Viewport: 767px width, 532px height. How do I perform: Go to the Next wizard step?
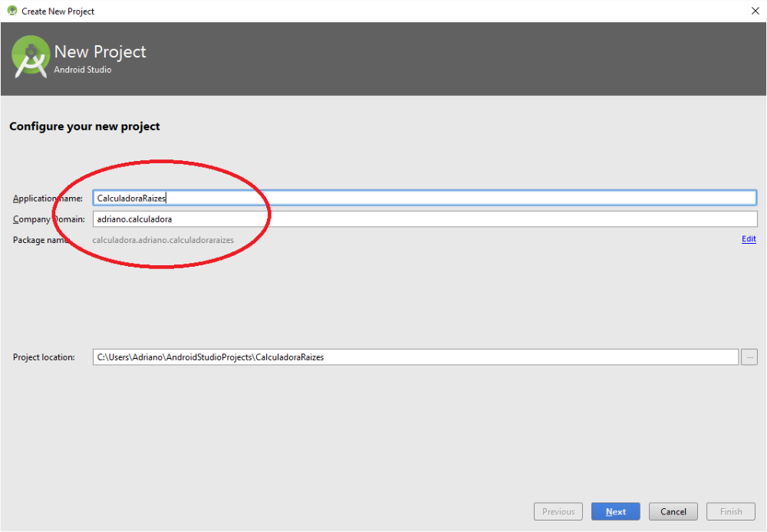[x=615, y=511]
